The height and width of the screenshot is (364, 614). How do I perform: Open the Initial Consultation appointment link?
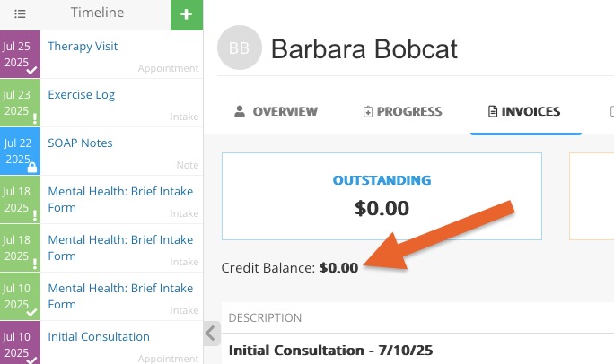pos(99,336)
